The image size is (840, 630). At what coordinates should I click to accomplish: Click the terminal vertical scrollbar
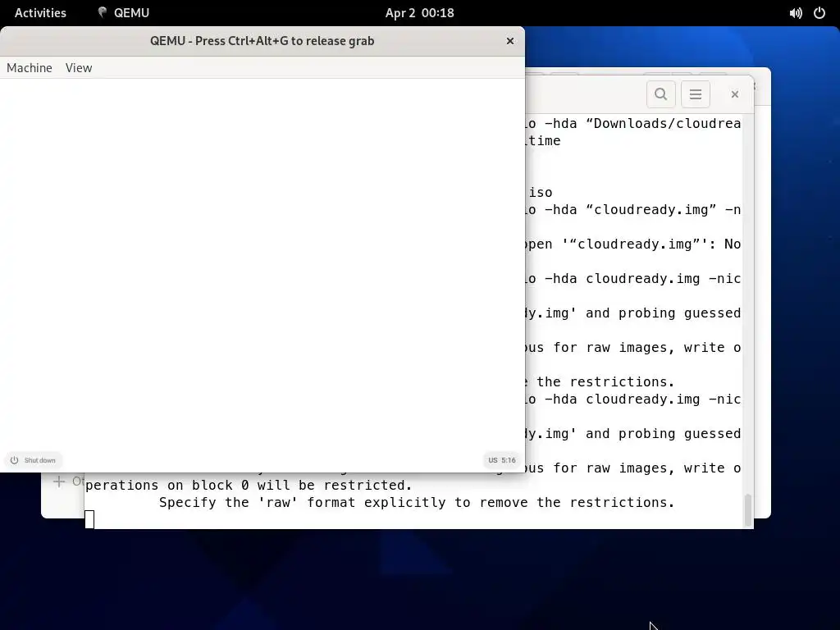748,510
